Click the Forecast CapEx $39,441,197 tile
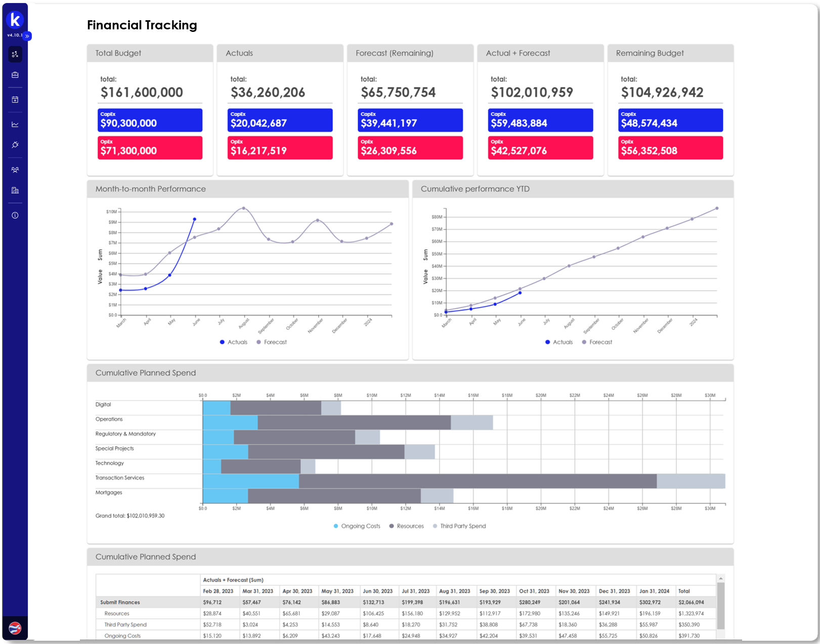The image size is (820, 644). click(x=410, y=120)
